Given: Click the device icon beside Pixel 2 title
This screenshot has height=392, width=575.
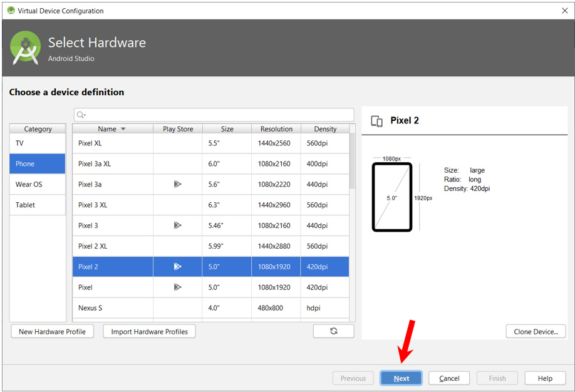Looking at the screenshot, I should pyautogui.click(x=376, y=121).
